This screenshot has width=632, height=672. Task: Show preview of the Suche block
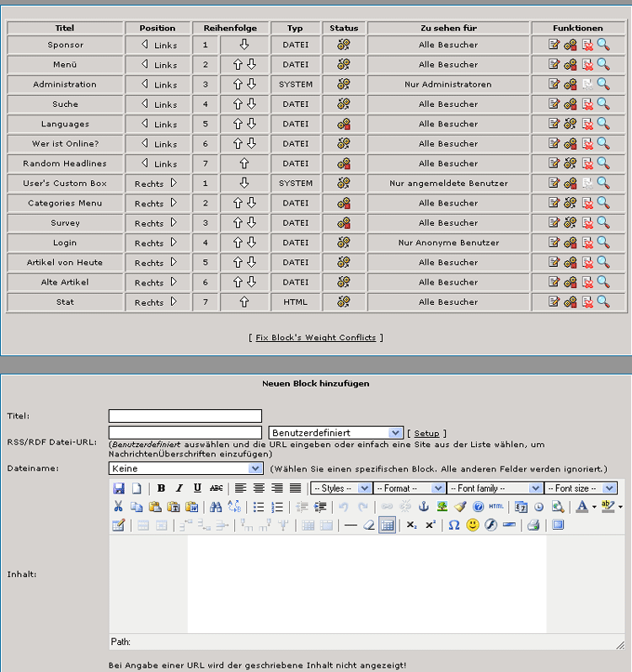(603, 104)
